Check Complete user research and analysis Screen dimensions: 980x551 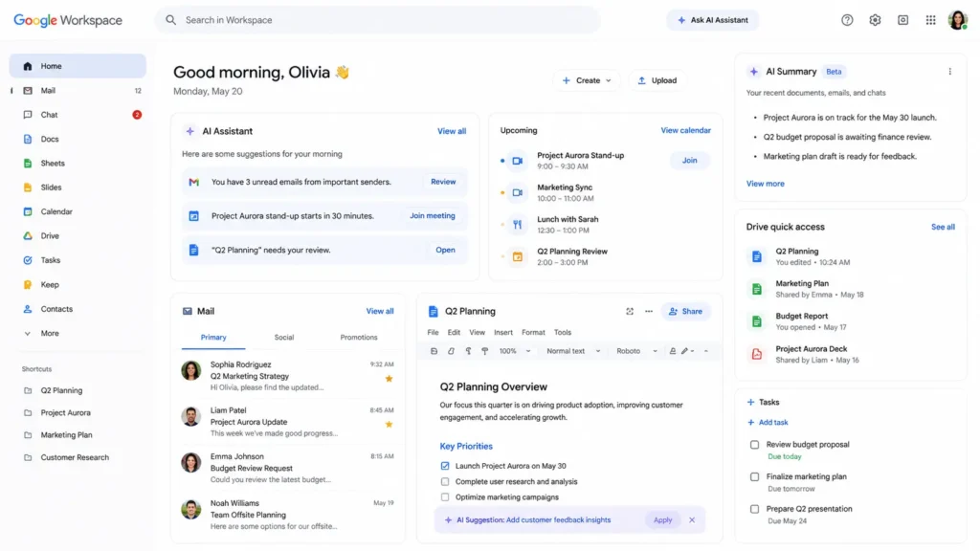click(445, 482)
